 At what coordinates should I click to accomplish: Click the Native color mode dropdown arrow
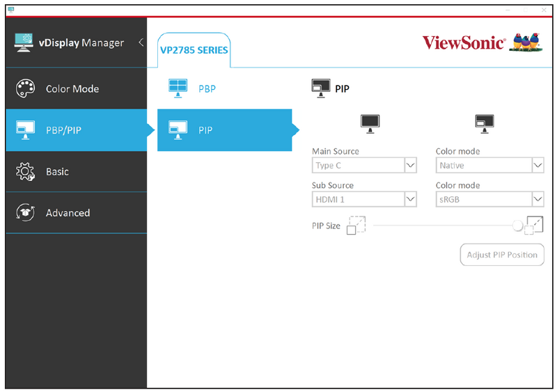[x=538, y=165]
